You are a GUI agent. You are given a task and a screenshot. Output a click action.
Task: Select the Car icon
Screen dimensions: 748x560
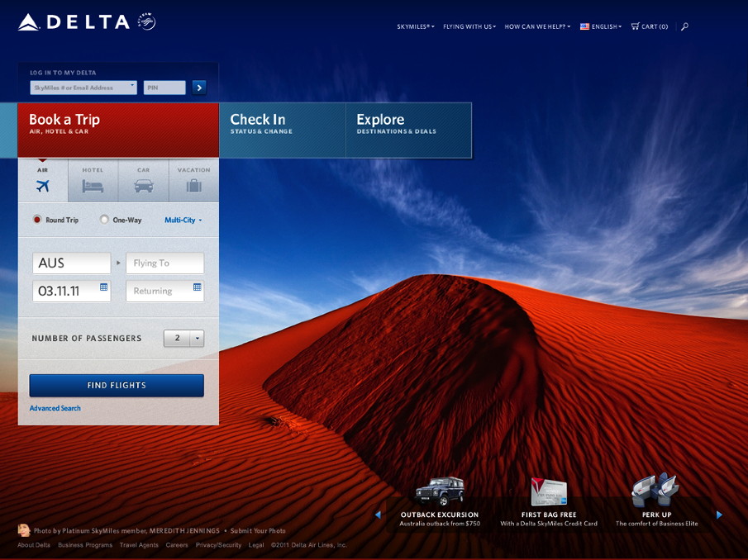pos(144,185)
